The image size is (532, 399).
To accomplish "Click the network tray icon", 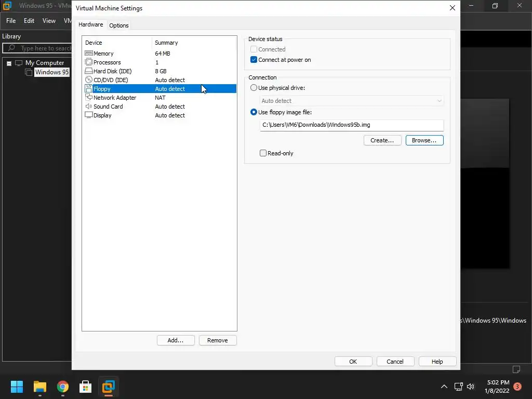I will pyautogui.click(x=458, y=387).
